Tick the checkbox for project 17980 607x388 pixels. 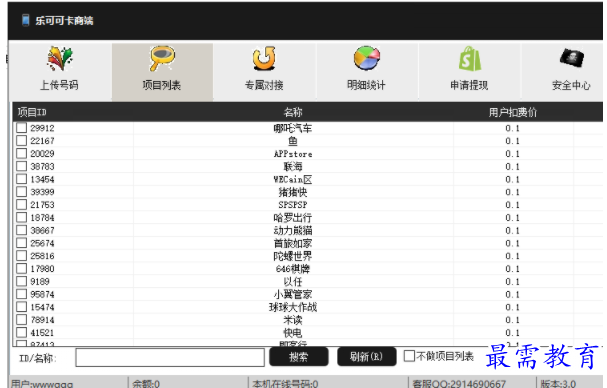pyautogui.click(x=22, y=268)
